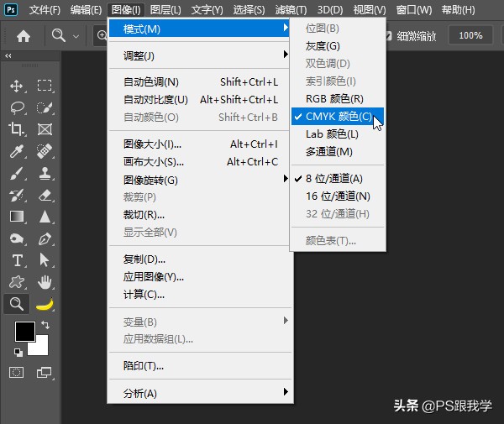The image size is (504, 424).
Task: Select the History Brush tool
Action: click(17, 195)
